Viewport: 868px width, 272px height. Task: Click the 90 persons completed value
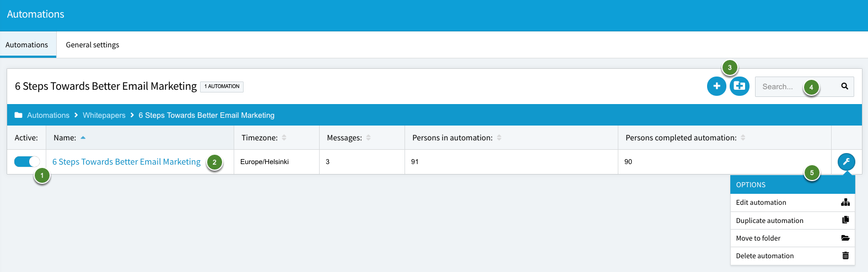pos(628,162)
